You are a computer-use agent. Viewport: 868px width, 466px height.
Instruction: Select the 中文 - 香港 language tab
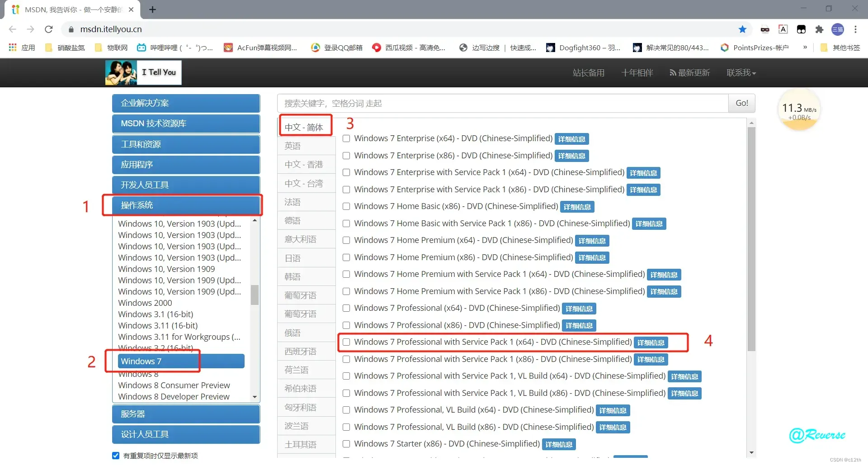[x=306, y=165]
